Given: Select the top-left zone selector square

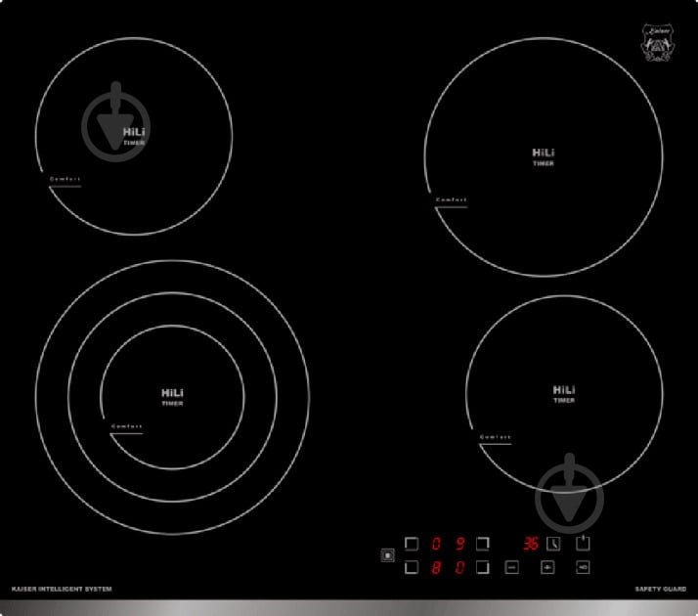Looking at the screenshot, I should (412, 544).
